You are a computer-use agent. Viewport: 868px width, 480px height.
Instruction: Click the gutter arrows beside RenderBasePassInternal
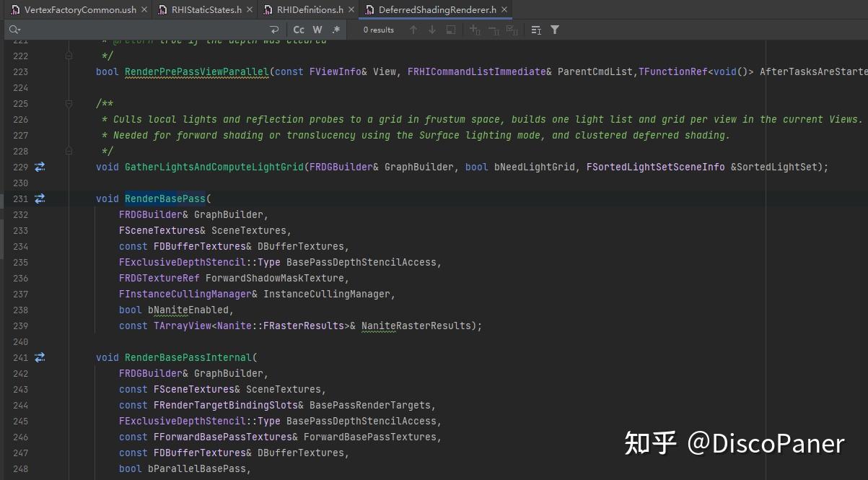[x=40, y=357]
